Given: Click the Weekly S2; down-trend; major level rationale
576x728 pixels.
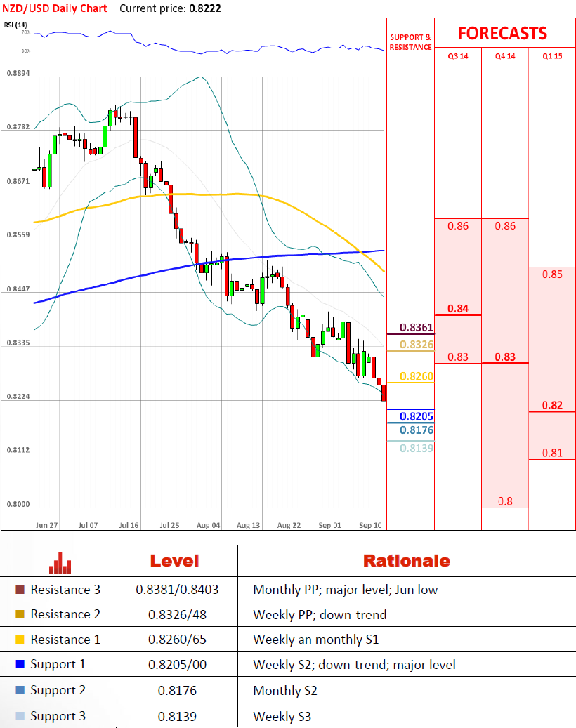Looking at the screenshot, I should (x=354, y=665).
